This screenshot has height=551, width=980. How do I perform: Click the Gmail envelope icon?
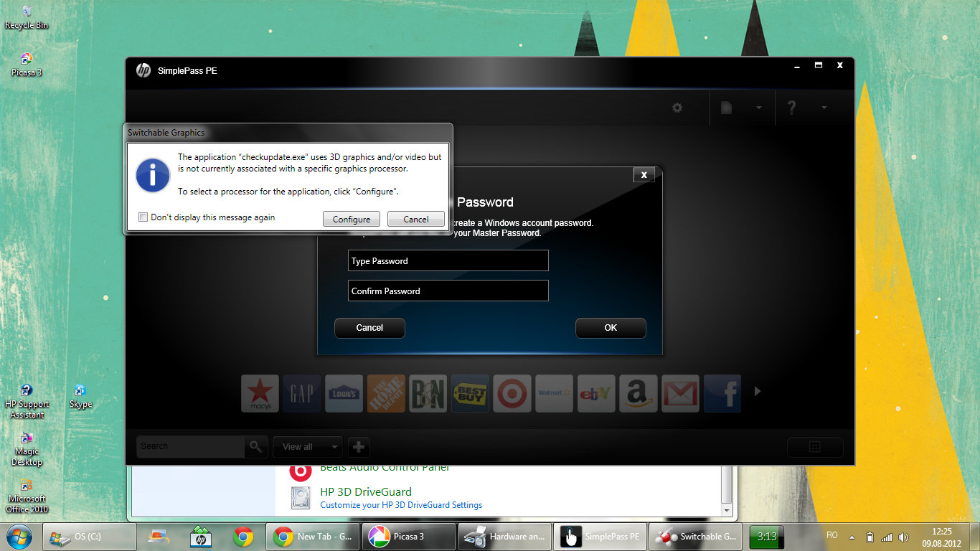pos(680,393)
